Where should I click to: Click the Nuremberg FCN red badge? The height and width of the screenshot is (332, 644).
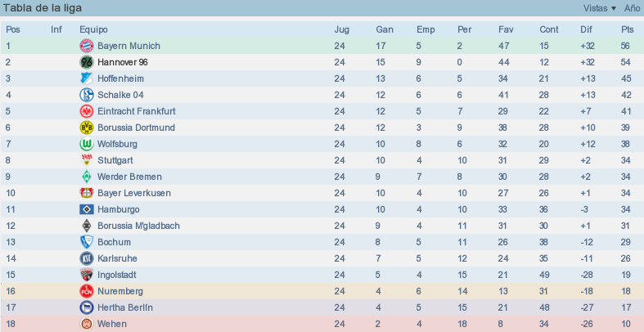pyautogui.click(x=86, y=291)
